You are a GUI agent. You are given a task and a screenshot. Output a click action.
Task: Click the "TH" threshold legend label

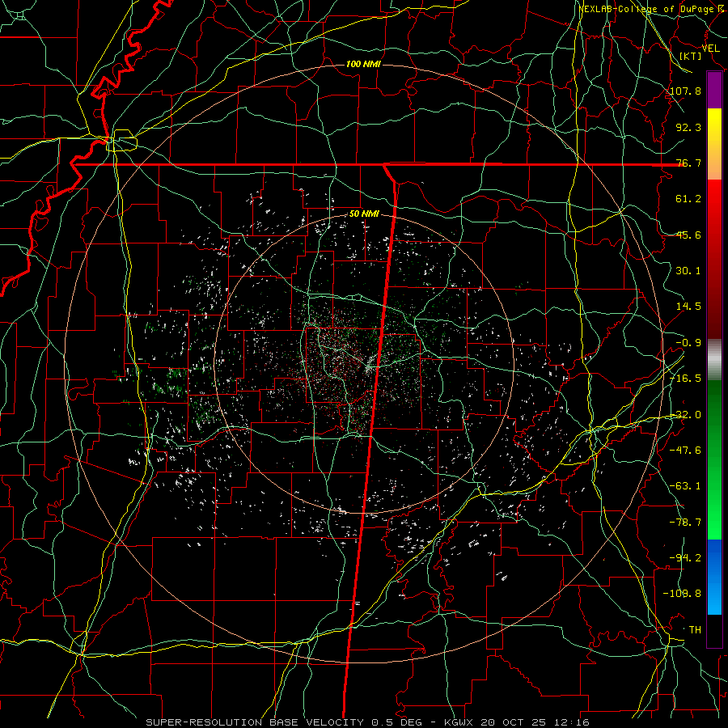click(x=695, y=630)
